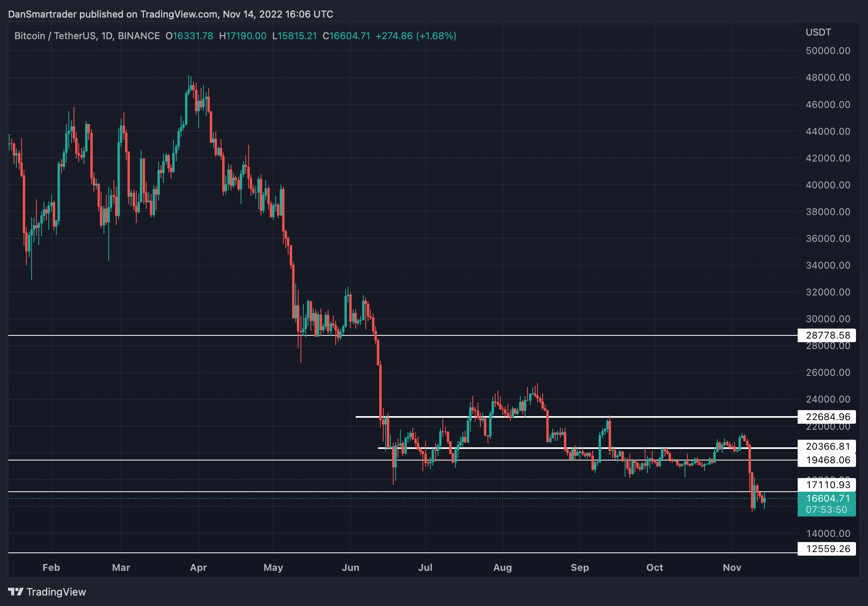Click the May label on time axis
Image resolution: width=868 pixels, height=606 pixels.
[x=273, y=568]
